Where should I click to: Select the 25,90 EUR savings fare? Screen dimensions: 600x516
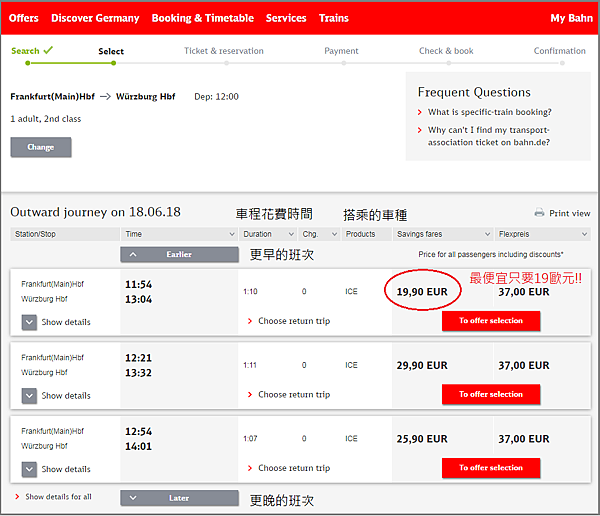(x=422, y=439)
